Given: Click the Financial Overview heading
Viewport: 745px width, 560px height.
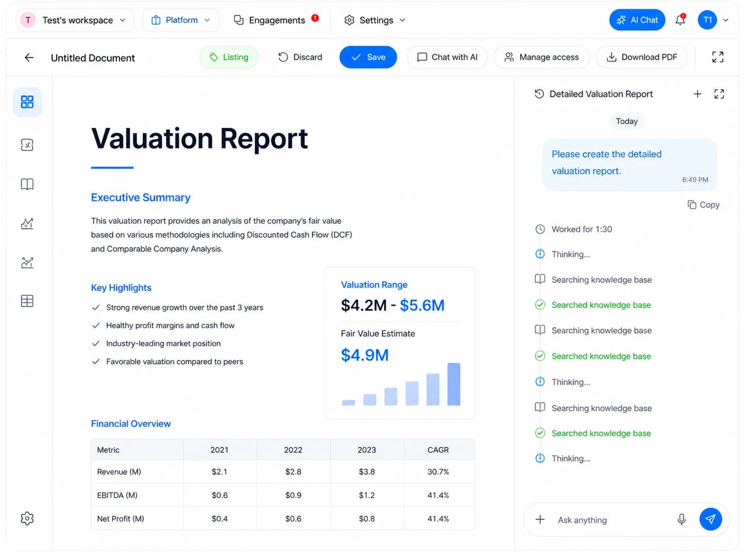Looking at the screenshot, I should tap(131, 424).
